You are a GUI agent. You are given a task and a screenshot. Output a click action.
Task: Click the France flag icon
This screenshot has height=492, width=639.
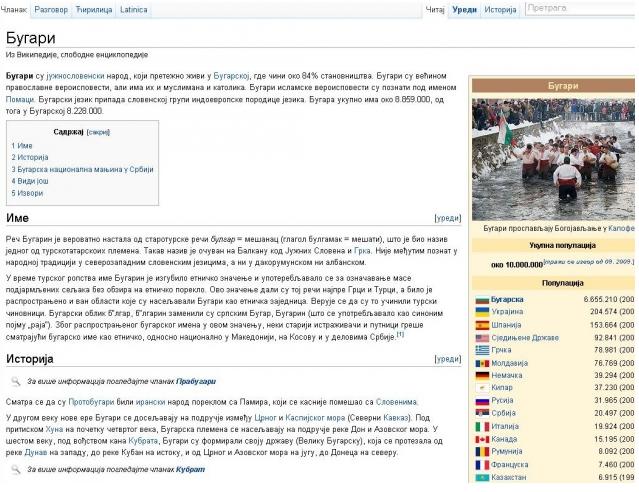point(481,464)
